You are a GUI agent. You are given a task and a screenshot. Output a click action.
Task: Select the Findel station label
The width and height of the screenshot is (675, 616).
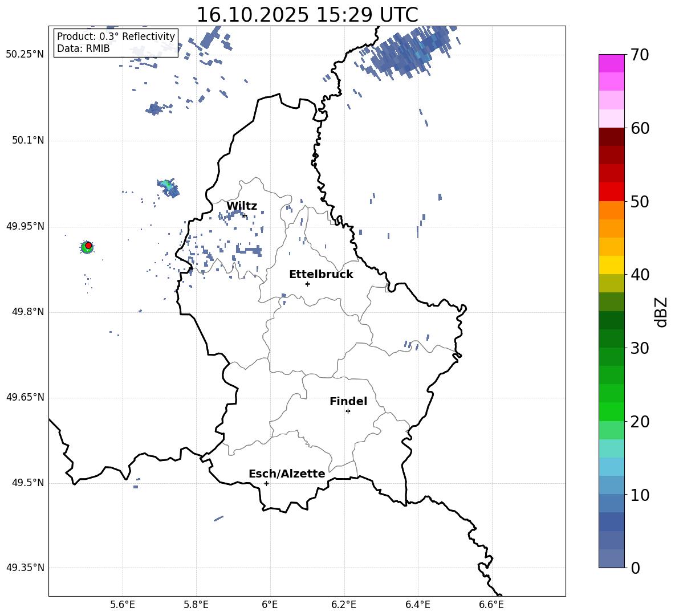[x=348, y=401]
